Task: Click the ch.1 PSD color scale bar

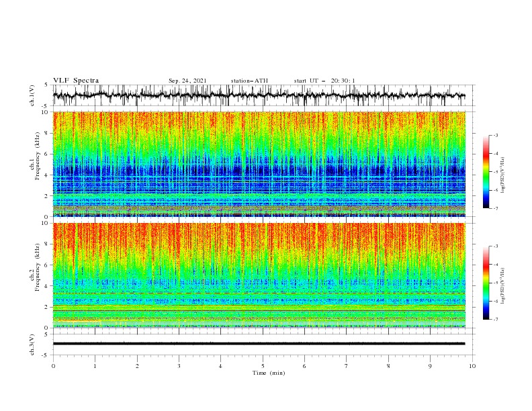Action: tap(486, 171)
